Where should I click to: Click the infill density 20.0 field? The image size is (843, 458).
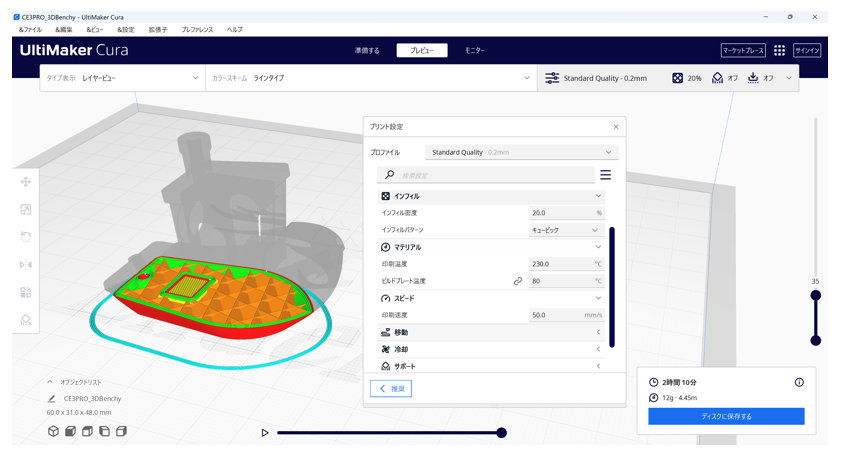tap(566, 213)
